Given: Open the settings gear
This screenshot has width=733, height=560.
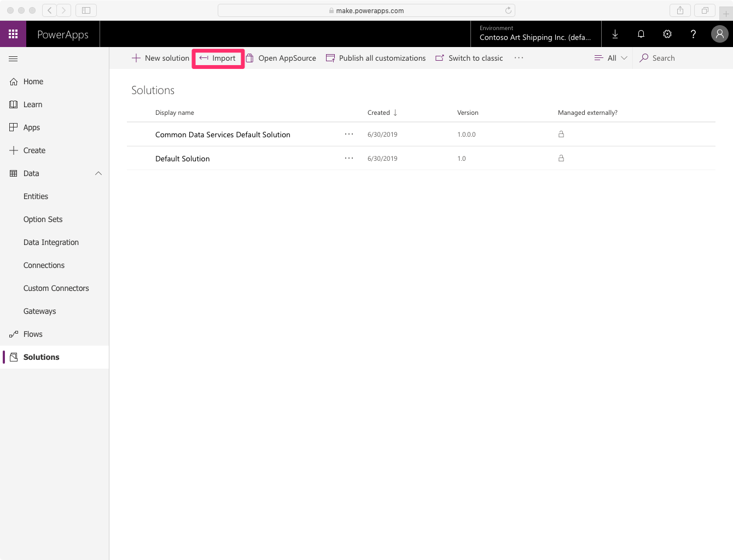Looking at the screenshot, I should coord(667,34).
